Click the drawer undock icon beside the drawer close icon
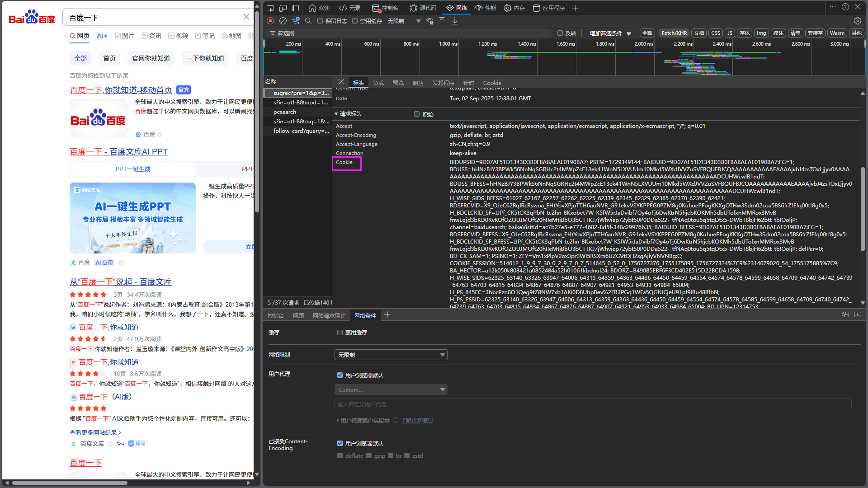The image size is (868, 488). 845,315
